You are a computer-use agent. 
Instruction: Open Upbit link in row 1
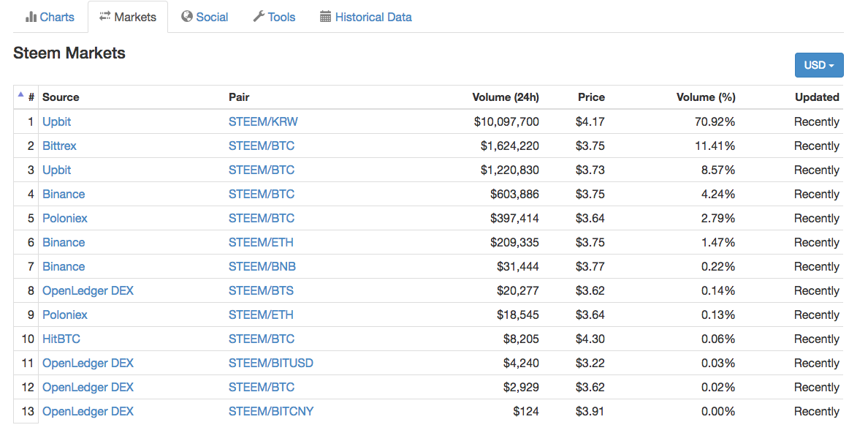[56, 121]
